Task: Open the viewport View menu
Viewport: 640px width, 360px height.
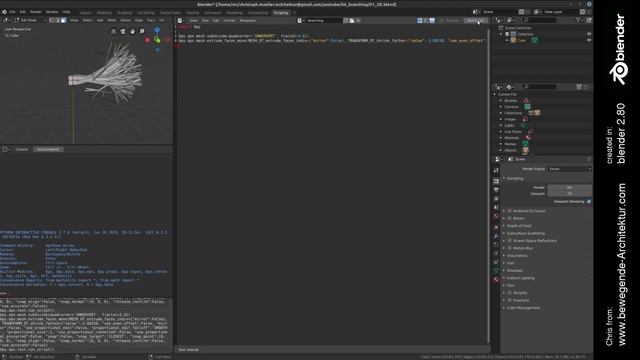Action: pyautogui.click(x=74, y=20)
